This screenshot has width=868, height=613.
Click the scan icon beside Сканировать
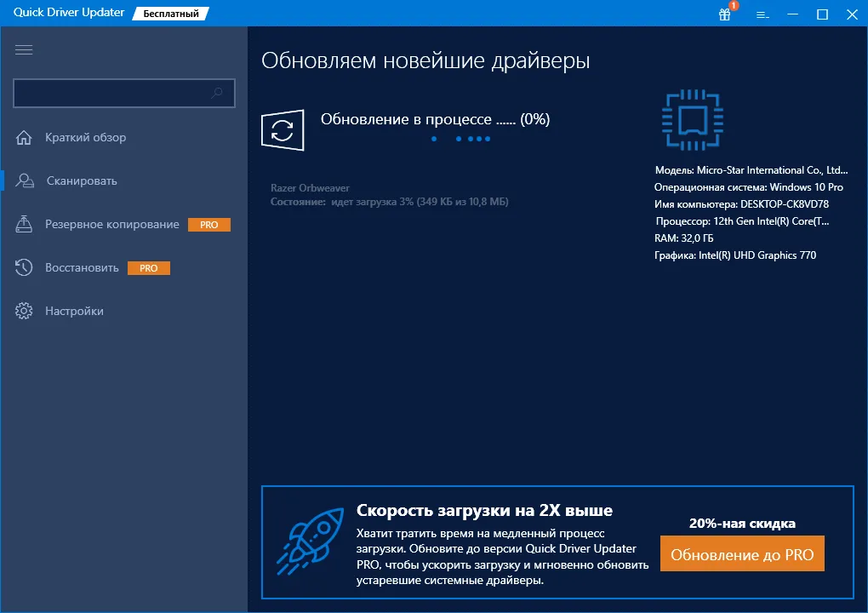[25, 180]
